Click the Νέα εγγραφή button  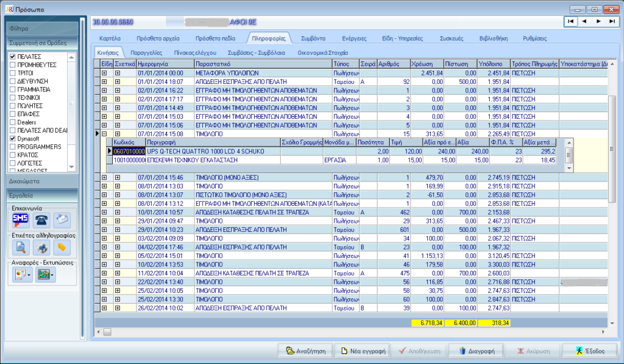[363, 351]
